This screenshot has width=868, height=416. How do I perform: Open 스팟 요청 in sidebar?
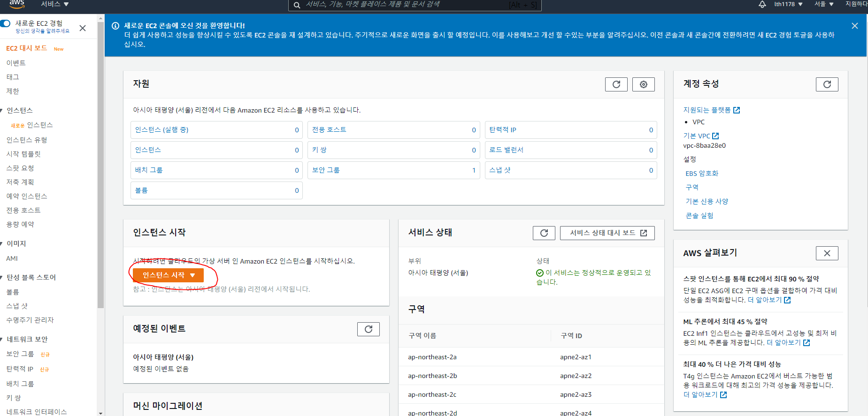tap(20, 168)
